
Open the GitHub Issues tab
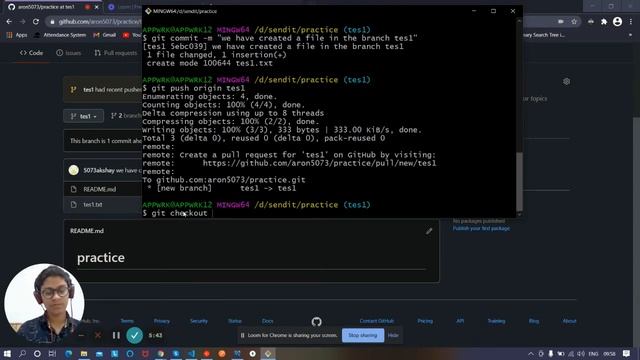click(x=69, y=53)
